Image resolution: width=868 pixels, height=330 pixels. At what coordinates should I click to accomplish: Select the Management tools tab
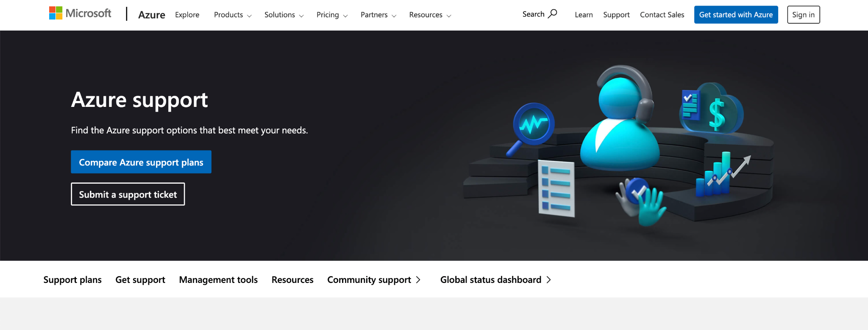[218, 280]
